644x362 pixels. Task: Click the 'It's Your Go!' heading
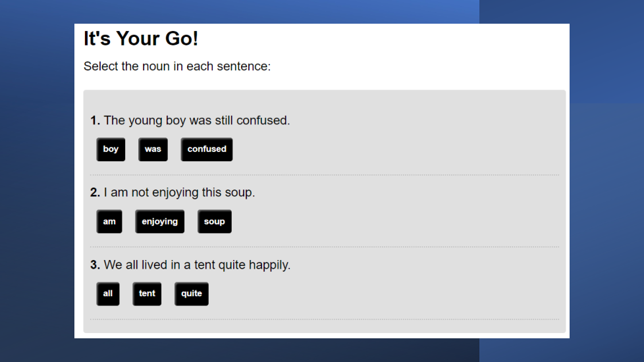point(141,39)
